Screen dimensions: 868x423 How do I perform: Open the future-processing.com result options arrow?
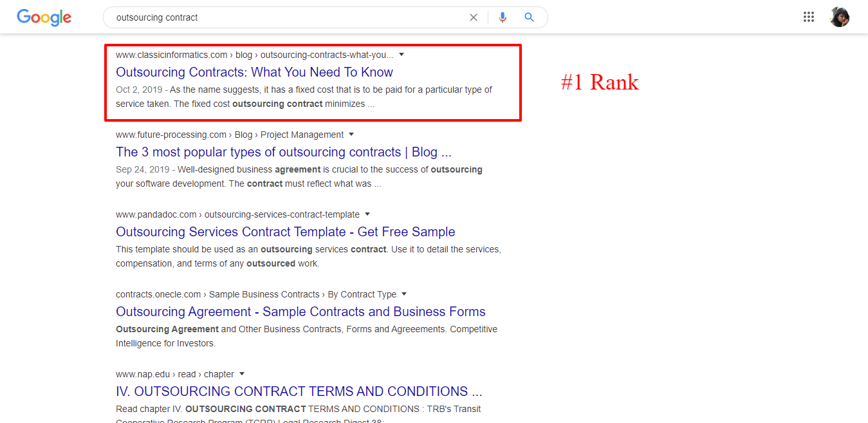click(x=351, y=135)
